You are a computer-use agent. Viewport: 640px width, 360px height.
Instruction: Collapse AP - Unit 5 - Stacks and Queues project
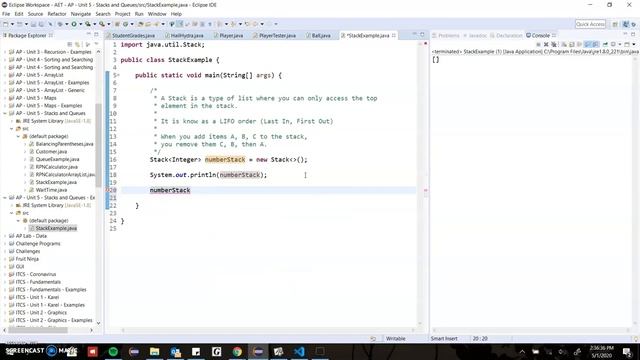[5, 113]
